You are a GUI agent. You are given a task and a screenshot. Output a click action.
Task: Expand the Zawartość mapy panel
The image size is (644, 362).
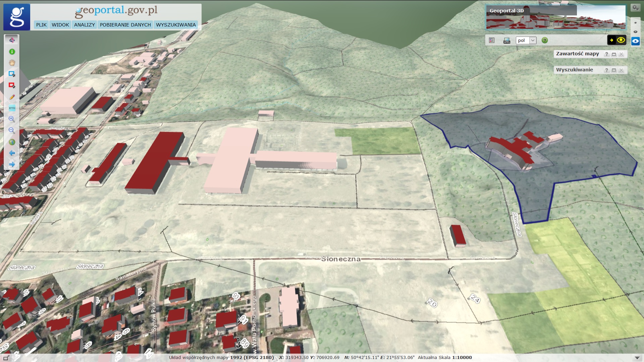pyautogui.click(x=614, y=54)
